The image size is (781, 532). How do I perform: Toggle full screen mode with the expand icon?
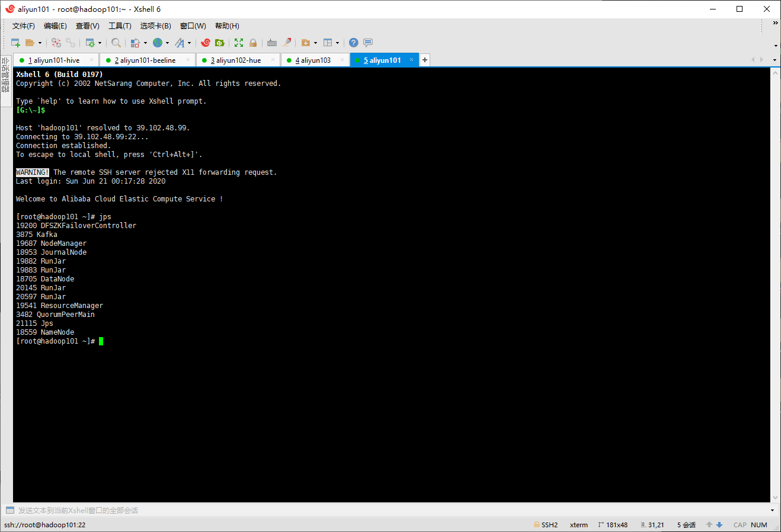[238, 43]
